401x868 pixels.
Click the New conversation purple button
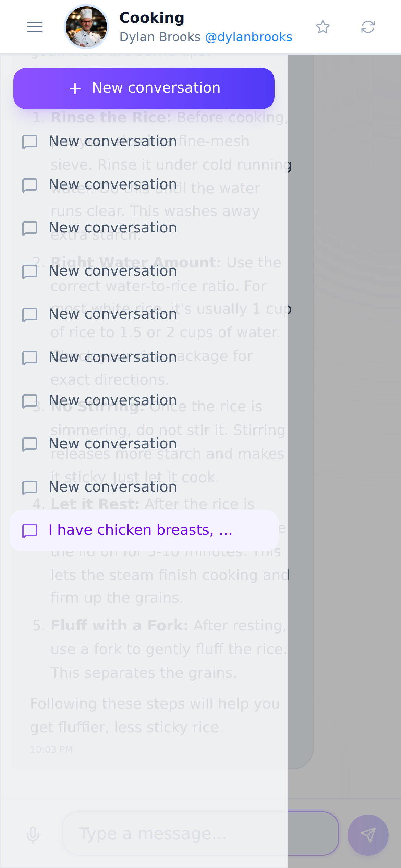click(x=144, y=88)
